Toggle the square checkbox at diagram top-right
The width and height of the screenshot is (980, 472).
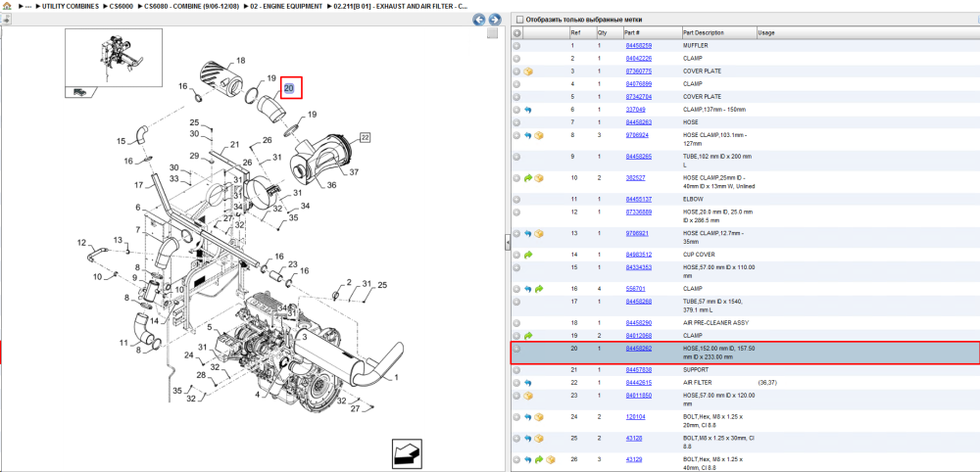point(493,33)
